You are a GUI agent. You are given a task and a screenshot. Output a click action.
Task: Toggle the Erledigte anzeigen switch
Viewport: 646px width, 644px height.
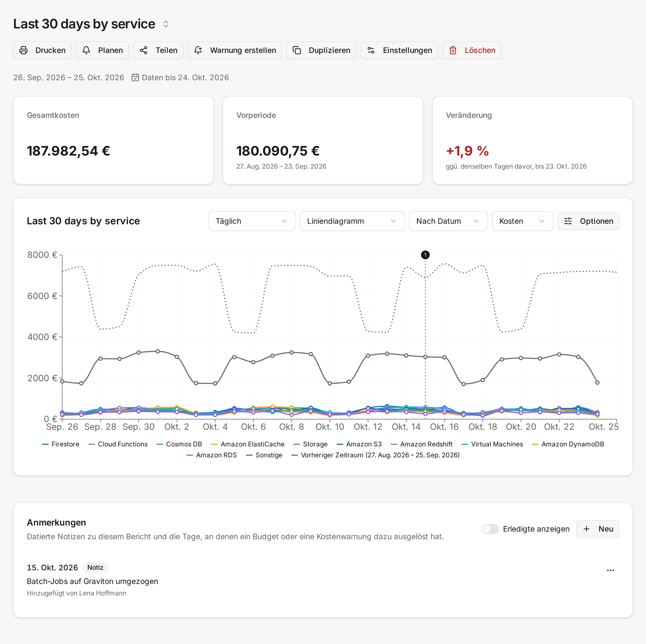[489, 529]
